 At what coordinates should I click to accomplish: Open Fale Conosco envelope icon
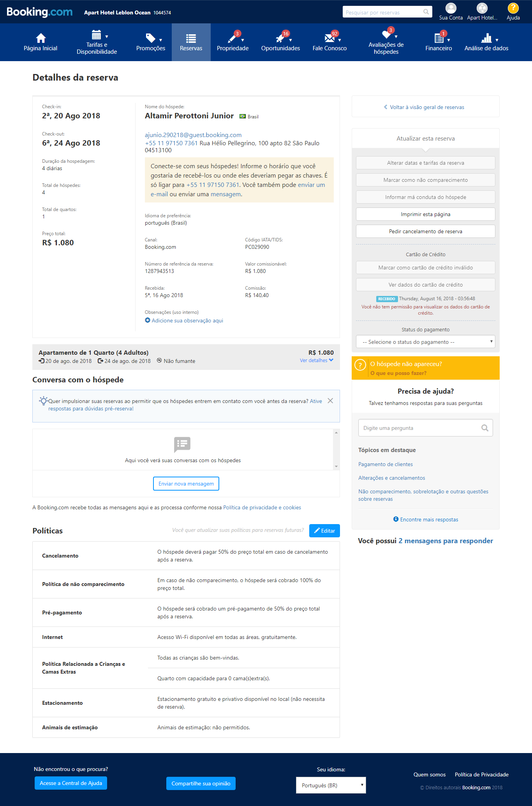pyautogui.click(x=329, y=38)
